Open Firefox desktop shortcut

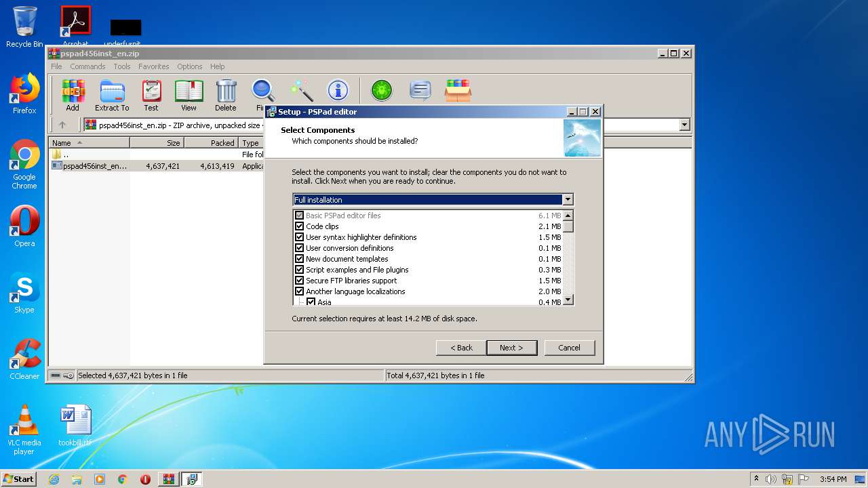coord(24,94)
